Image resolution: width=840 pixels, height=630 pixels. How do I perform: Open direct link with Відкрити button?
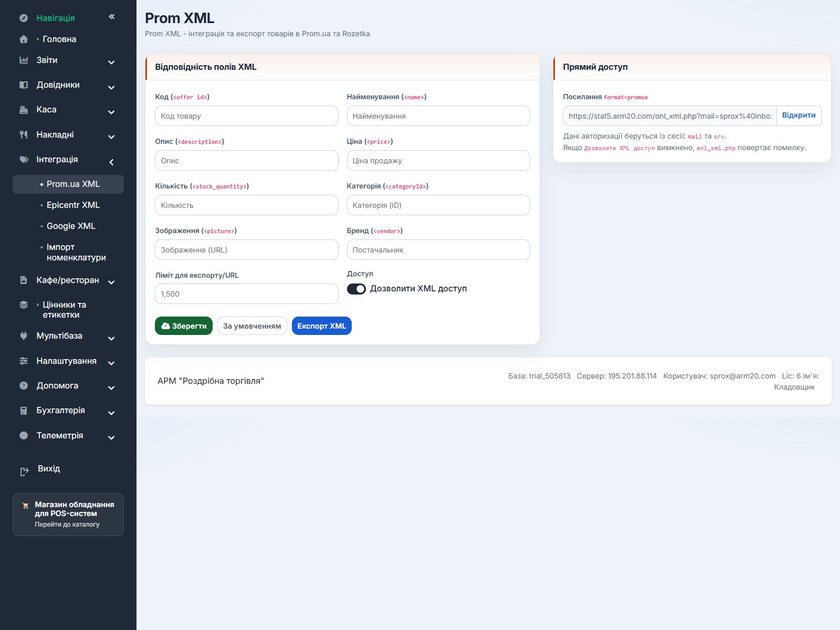pyautogui.click(x=799, y=115)
